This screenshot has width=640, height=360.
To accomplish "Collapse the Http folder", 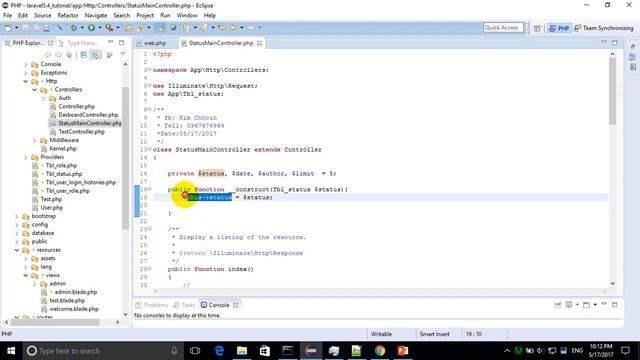I will (x=26, y=81).
